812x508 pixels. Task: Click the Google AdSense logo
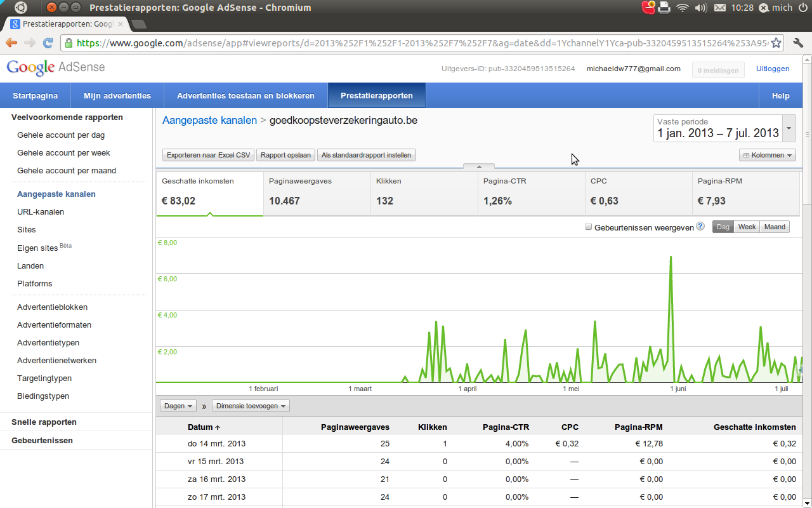[x=56, y=67]
